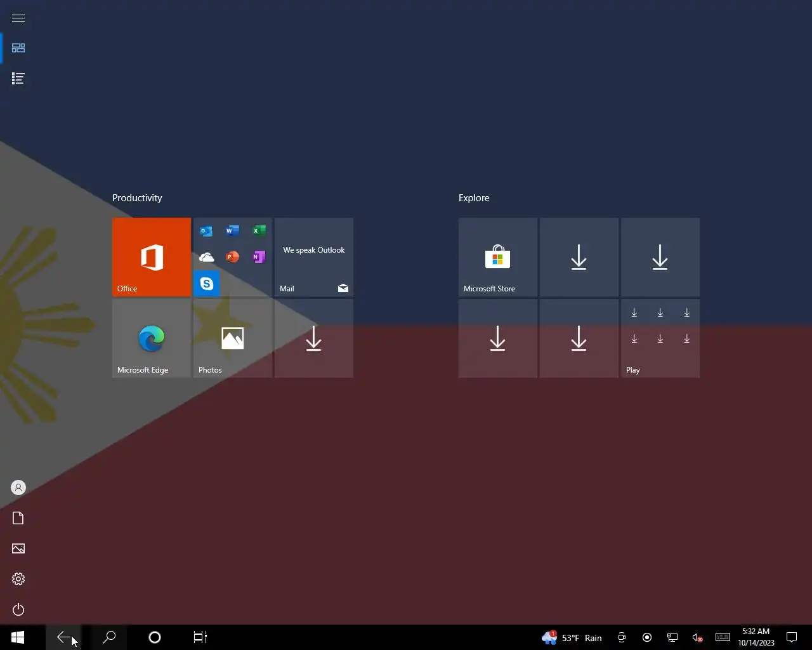
Task: Click the download tile right of Microsoft Store
Action: [579, 257]
